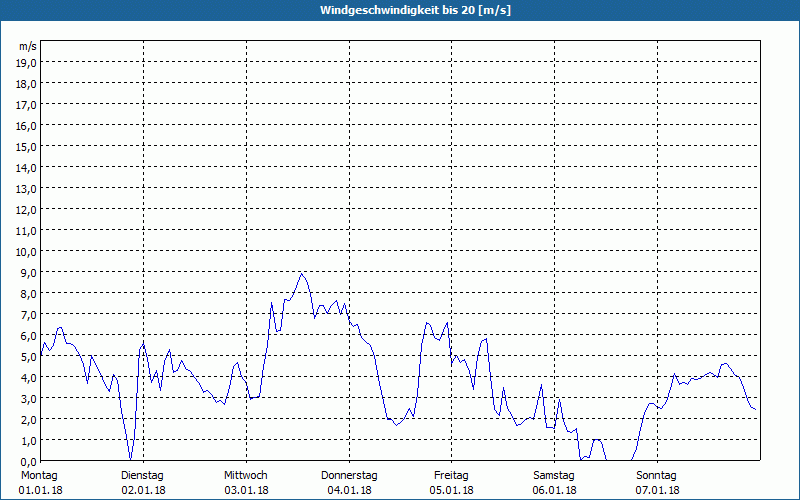Click the 18,0 axis label
The height and width of the screenshot is (500, 800).
[26, 84]
